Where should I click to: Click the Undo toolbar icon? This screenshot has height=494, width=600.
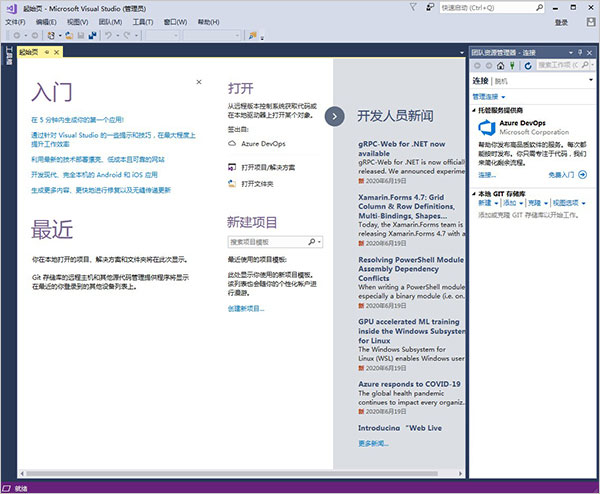point(109,36)
